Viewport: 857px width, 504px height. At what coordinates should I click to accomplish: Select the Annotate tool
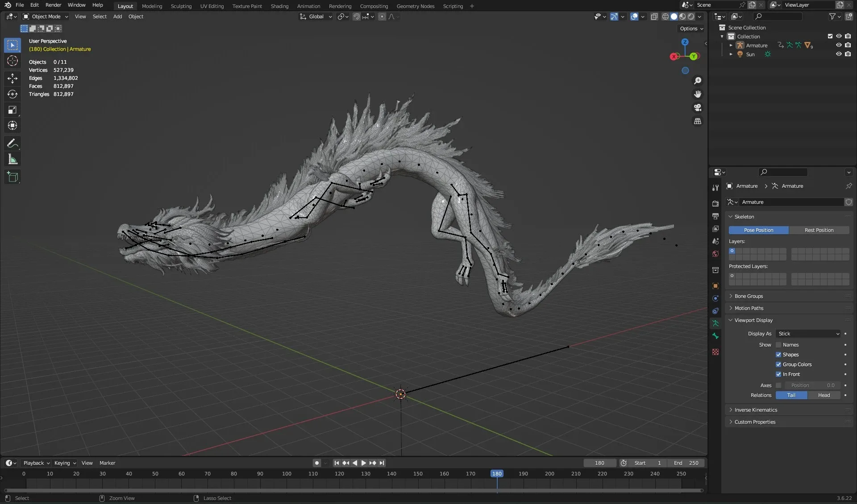coord(12,143)
